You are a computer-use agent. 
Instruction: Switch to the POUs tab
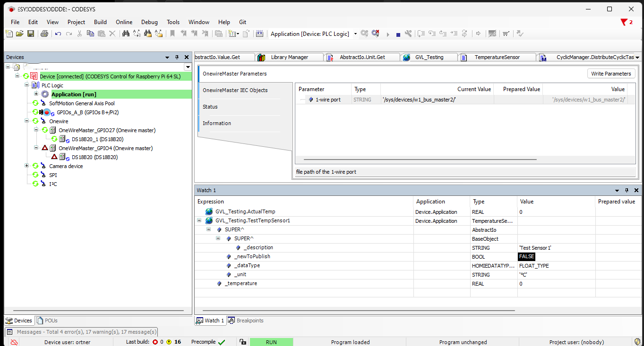(47, 321)
